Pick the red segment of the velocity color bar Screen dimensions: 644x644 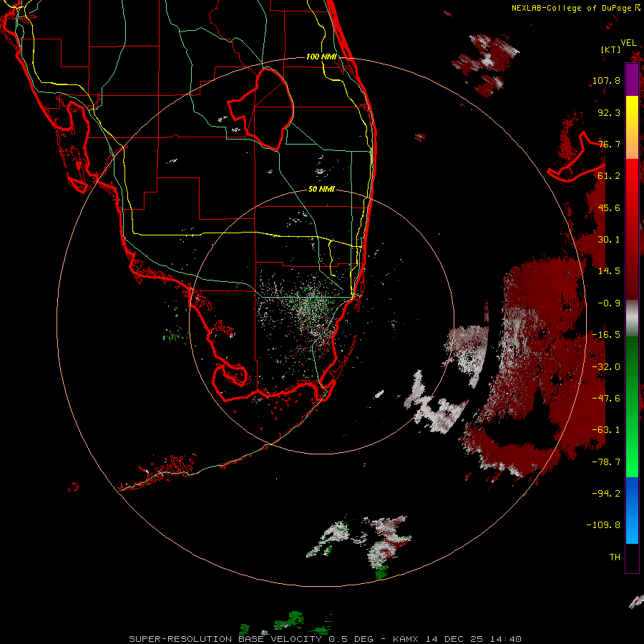tap(632, 229)
